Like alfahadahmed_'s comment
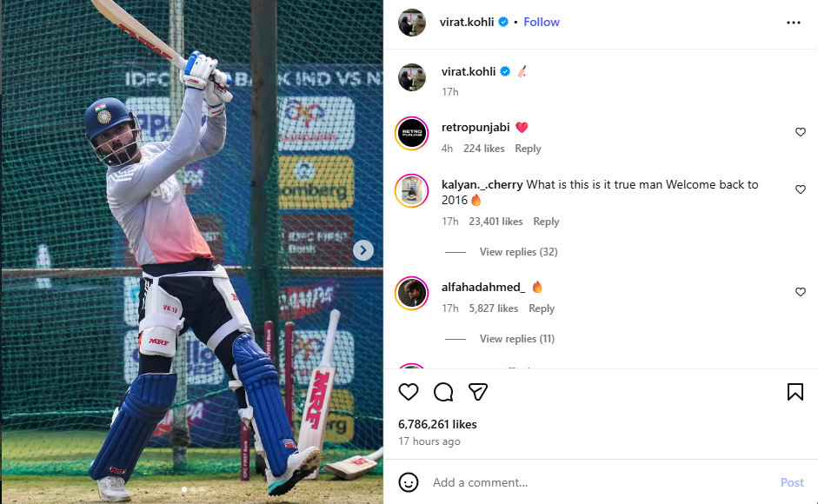 pyautogui.click(x=801, y=292)
